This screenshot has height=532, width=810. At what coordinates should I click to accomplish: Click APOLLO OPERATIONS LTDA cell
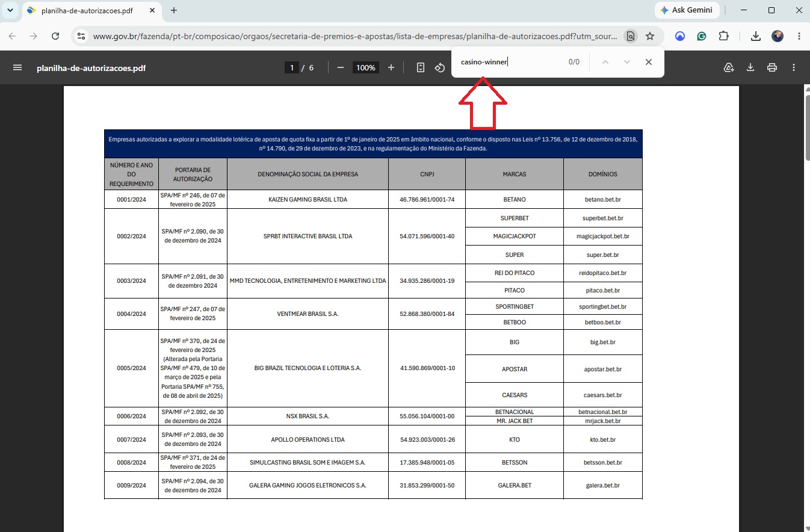[308, 439]
